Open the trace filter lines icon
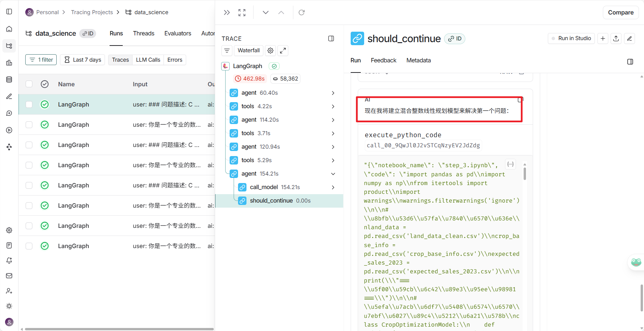 (227, 51)
